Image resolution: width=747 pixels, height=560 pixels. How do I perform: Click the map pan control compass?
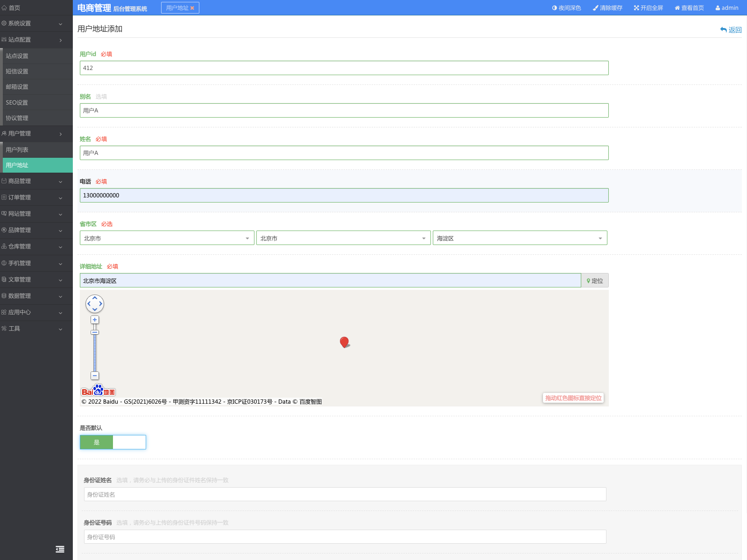pos(95,304)
